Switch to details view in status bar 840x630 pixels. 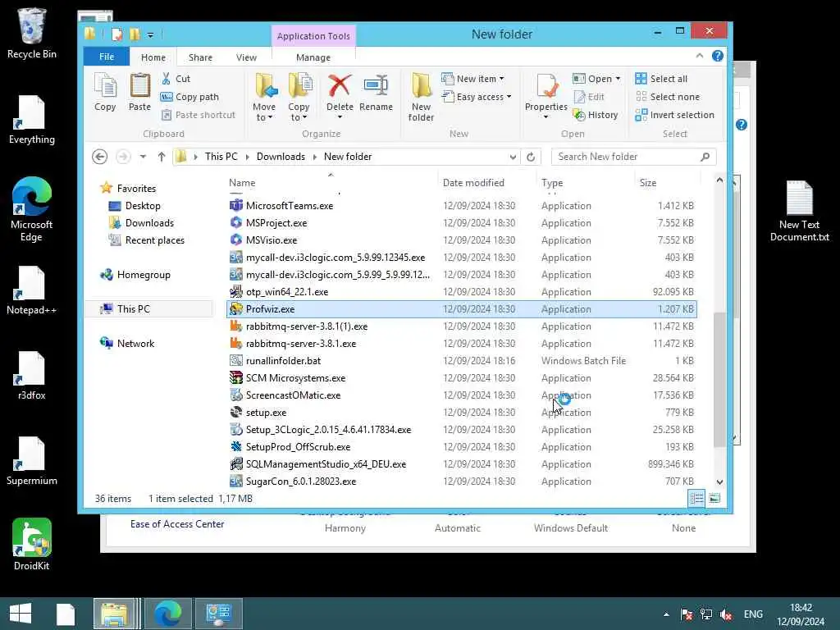(x=696, y=498)
